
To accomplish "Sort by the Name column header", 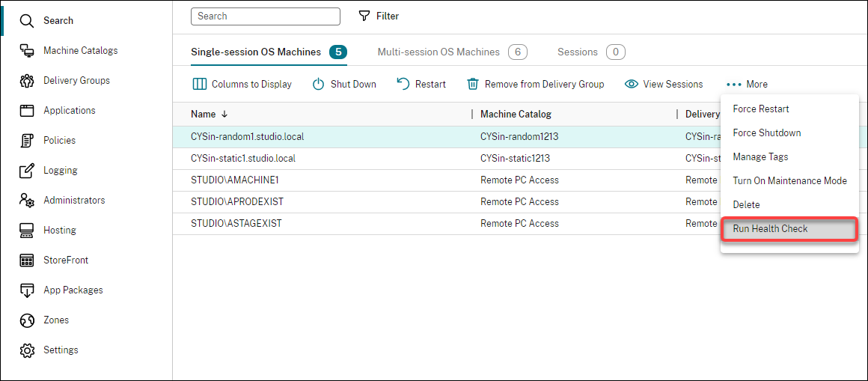I will [x=204, y=114].
